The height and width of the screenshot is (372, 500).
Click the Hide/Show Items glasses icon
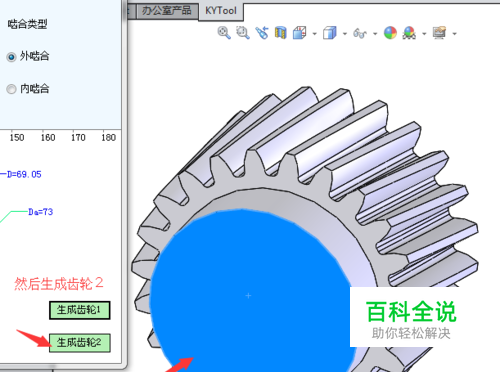tap(360, 33)
